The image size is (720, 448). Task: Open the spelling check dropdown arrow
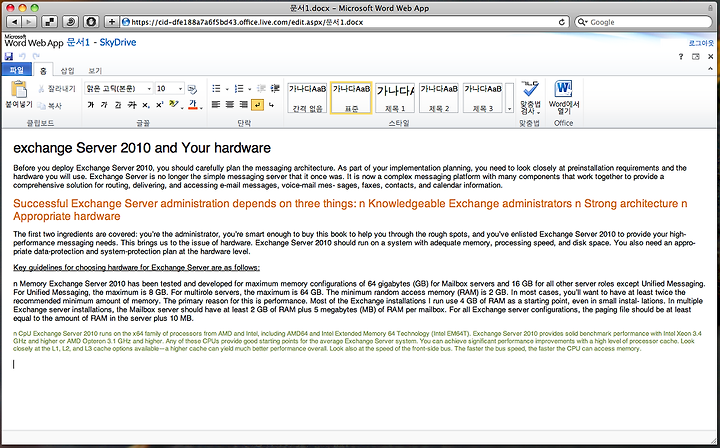[538, 112]
